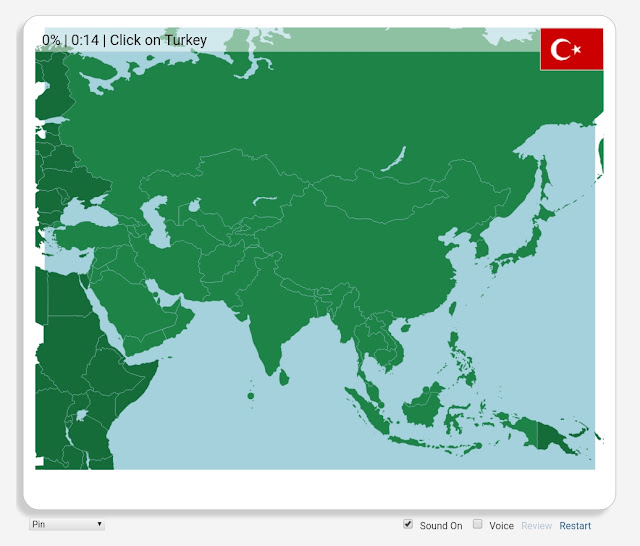This screenshot has height=546, width=640.
Task: Click on Sumatra island in Indonesia
Action: [x=369, y=412]
